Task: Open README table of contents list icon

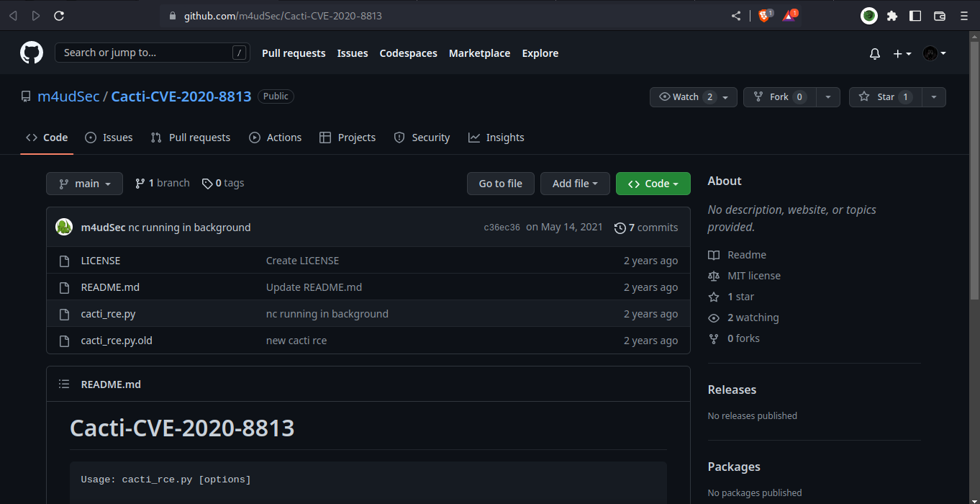Action: point(64,384)
